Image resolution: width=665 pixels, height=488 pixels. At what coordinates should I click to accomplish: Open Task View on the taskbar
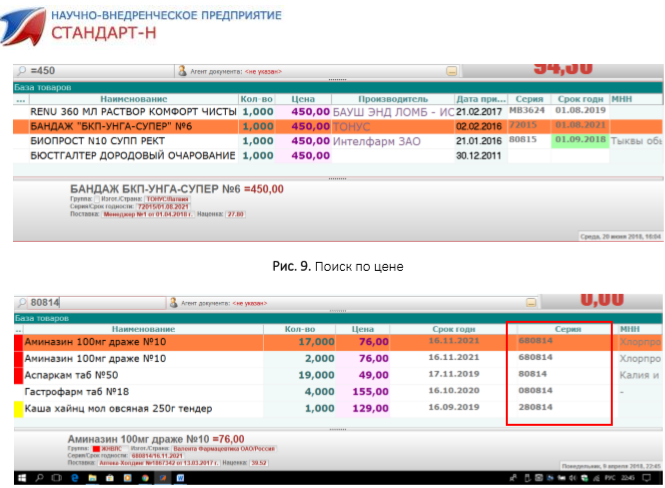56,478
